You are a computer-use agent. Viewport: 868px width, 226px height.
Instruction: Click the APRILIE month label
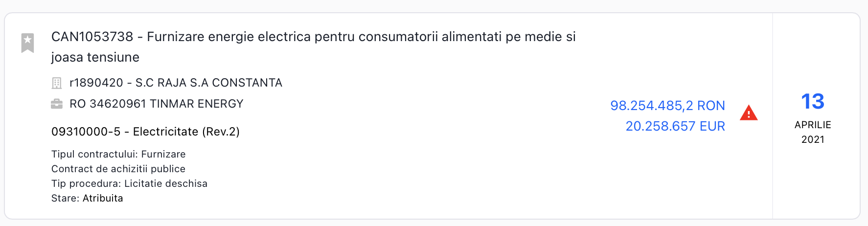(x=812, y=125)
